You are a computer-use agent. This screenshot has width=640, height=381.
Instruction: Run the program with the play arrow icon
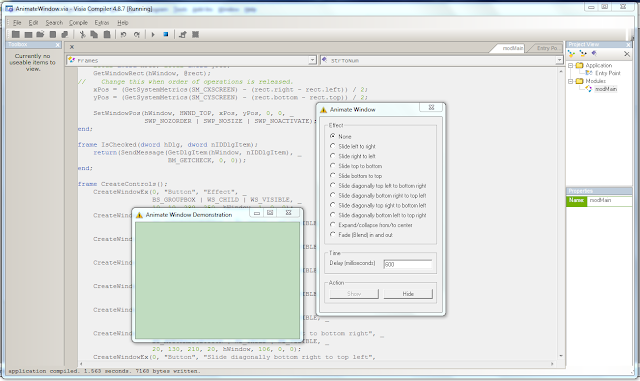click(x=153, y=35)
